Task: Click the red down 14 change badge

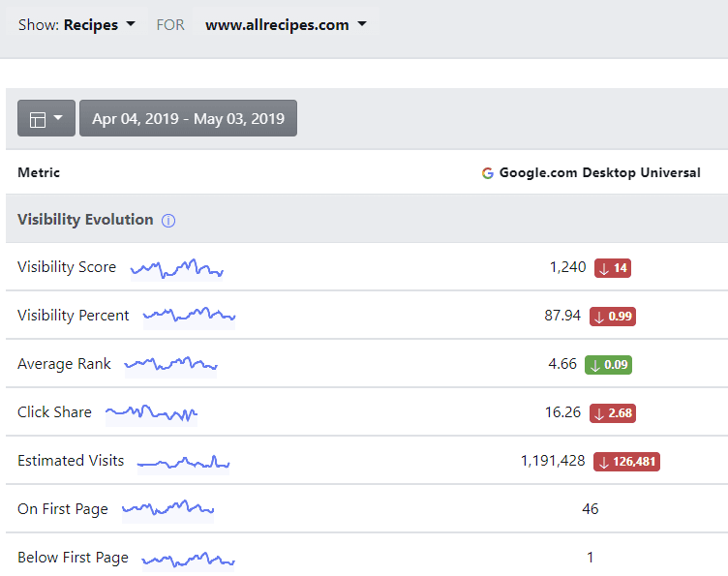Action: coord(613,268)
